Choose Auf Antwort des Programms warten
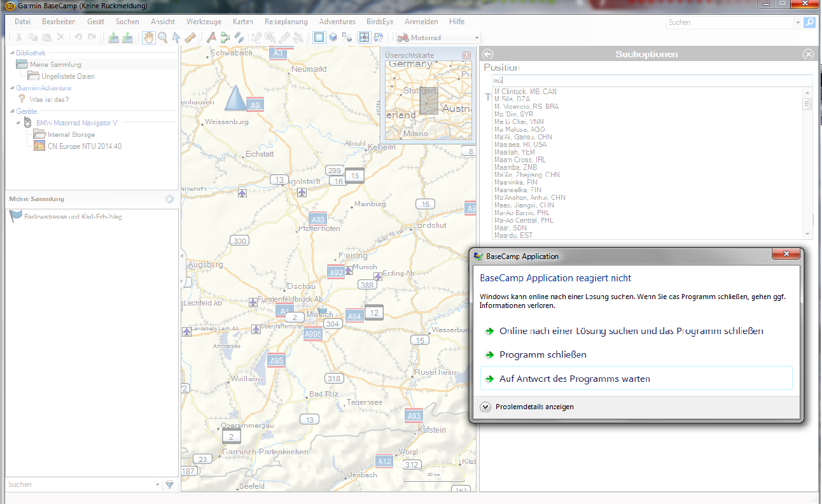Viewport: 822px width, 504px height. (575, 379)
